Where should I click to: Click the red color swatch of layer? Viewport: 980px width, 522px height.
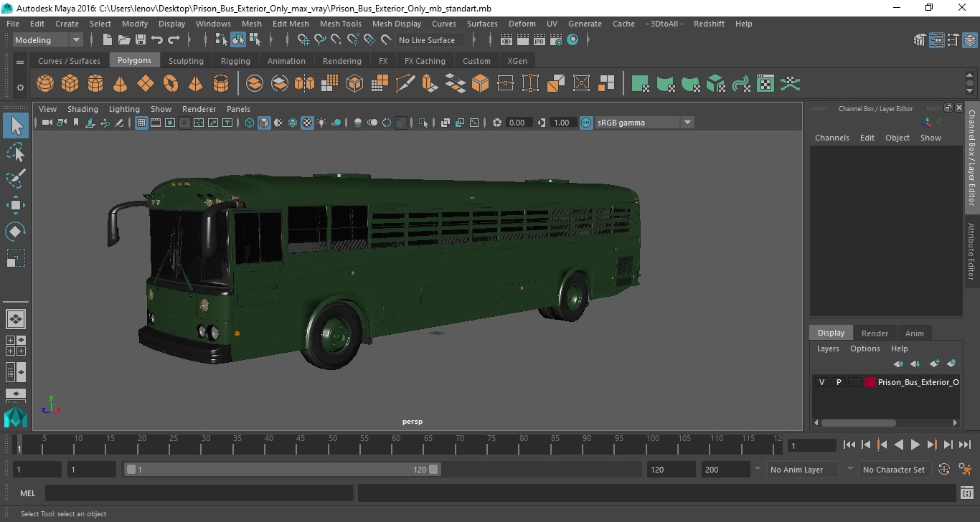pyautogui.click(x=870, y=382)
